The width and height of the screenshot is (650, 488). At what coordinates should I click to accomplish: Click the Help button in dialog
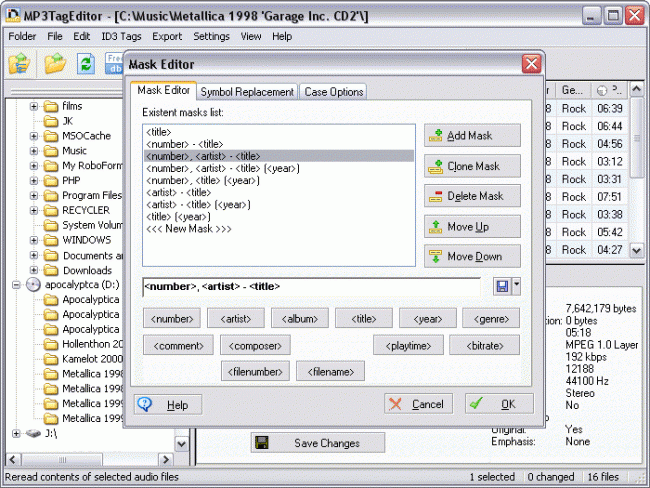pyautogui.click(x=168, y=404)
